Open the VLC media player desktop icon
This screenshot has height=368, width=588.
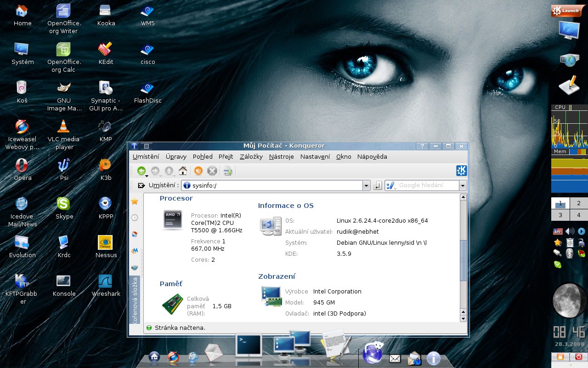coord(63,127)
